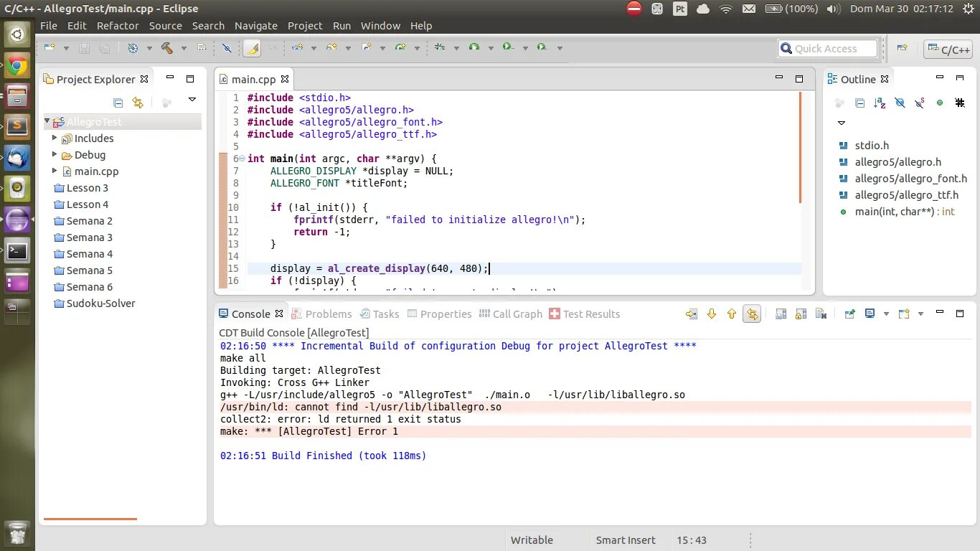Image resolution: width=980 pixels, height=551 pixels.
Task: Open the Navigate menu
Action: 255,26
